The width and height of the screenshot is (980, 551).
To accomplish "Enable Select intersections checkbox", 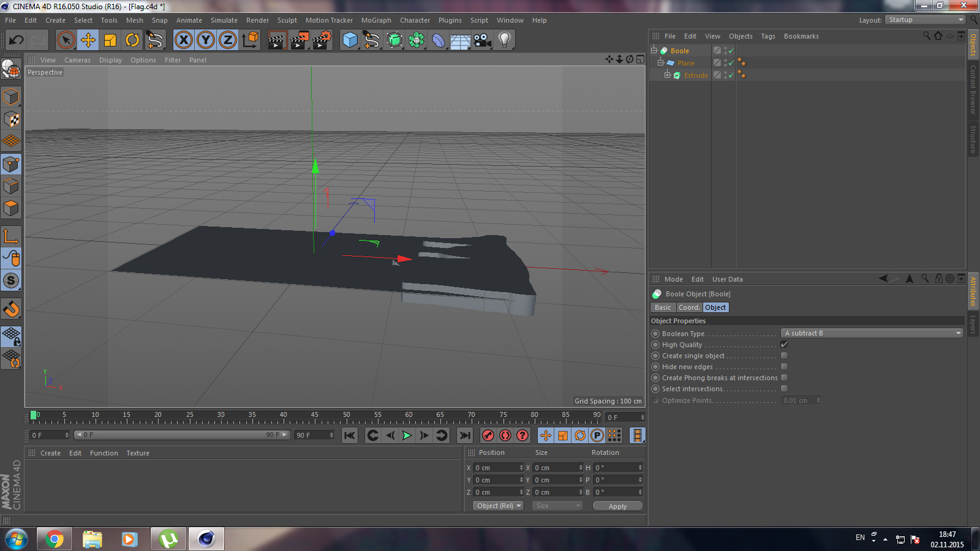I will coord(784,389).
